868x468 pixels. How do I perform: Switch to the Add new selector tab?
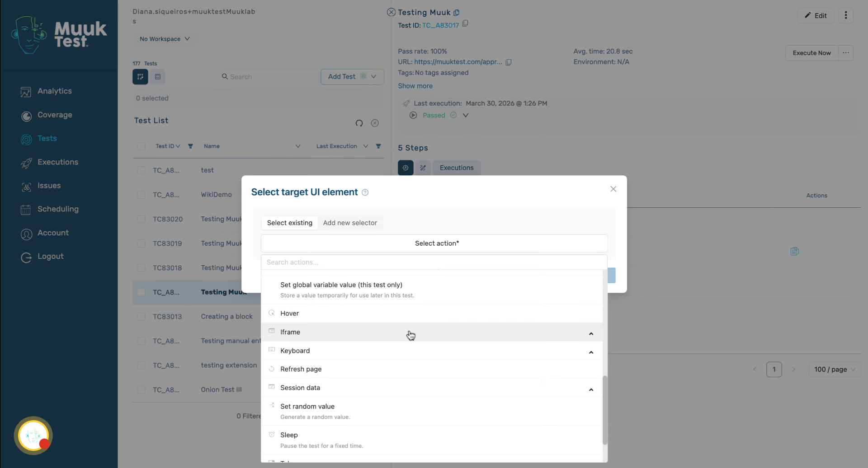(350, 223)
